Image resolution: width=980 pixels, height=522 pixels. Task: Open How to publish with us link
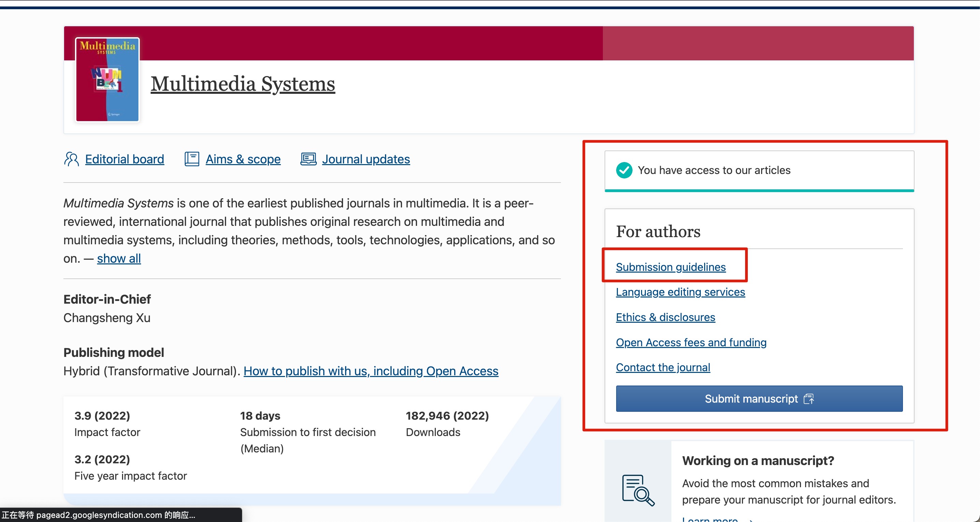pyautogui.click(x=371, y=371)
